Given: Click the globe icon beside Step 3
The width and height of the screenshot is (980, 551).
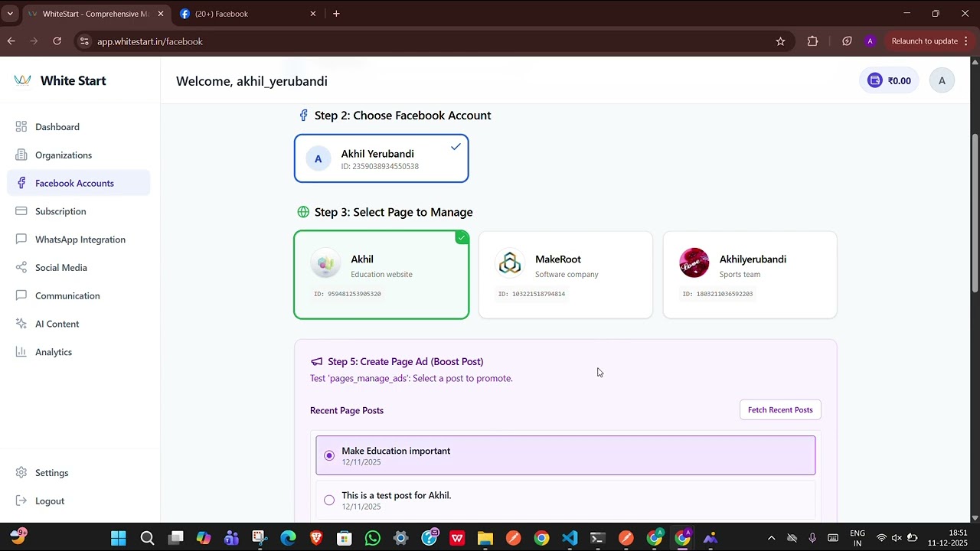Looking at the screenshot, I should click(x=303, y=212).
